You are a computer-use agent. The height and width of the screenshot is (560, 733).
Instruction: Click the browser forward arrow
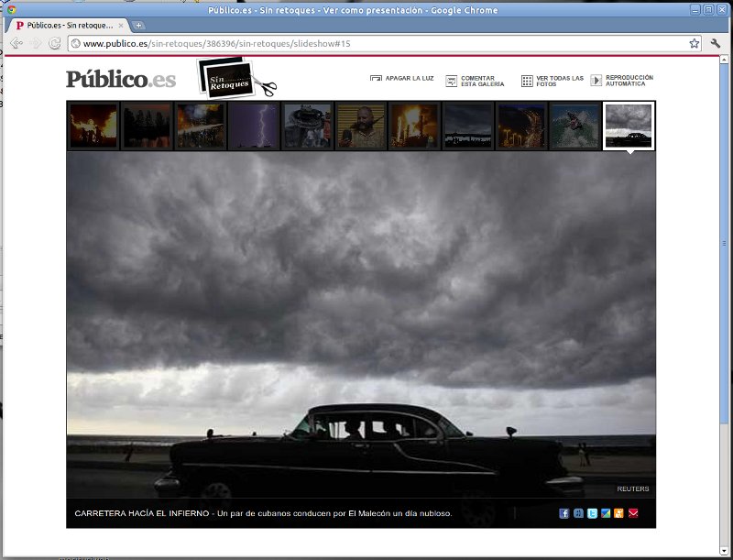36,43
